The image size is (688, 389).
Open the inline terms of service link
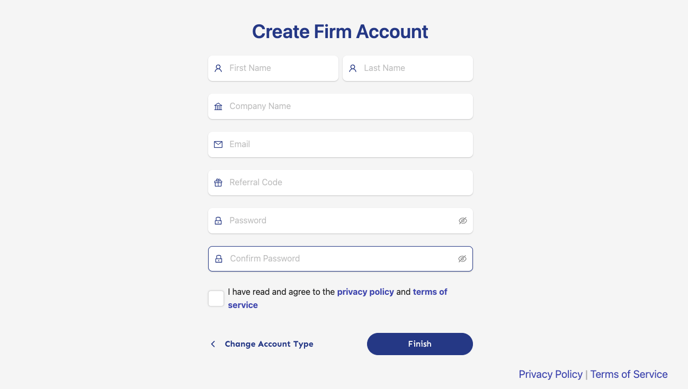point(337,298)
